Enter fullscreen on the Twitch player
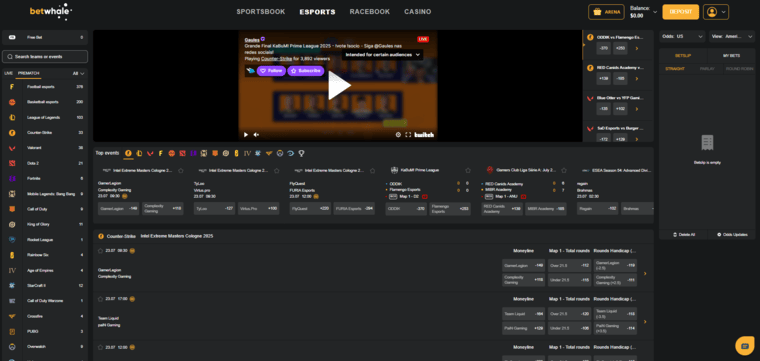Screen dimensions: 760x361 (x=408, y=135)
